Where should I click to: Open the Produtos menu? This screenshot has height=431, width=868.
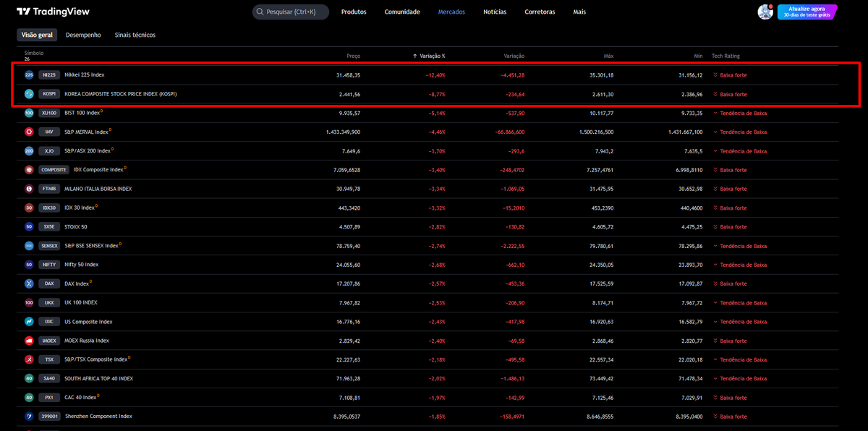coord(354,12)
